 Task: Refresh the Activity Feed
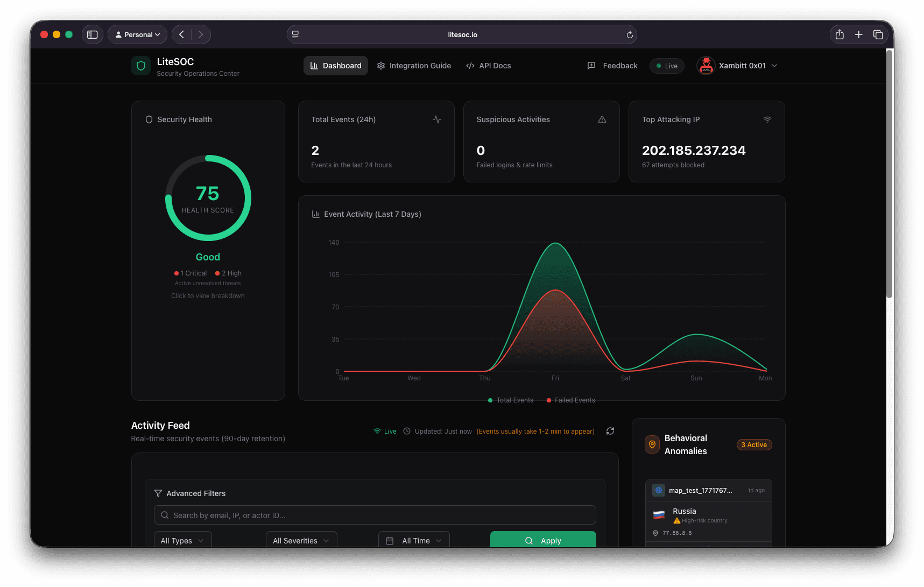point(610,431)
